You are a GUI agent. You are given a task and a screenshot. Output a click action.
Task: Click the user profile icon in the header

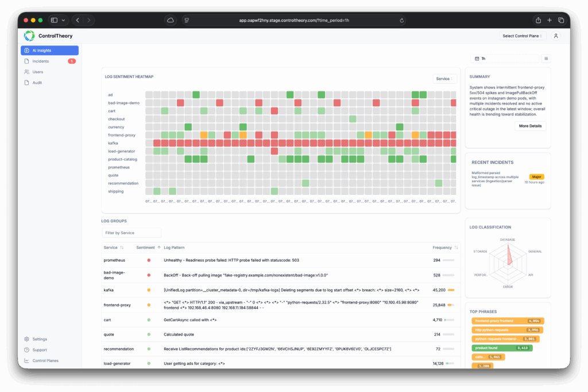(x=555, y=36)
